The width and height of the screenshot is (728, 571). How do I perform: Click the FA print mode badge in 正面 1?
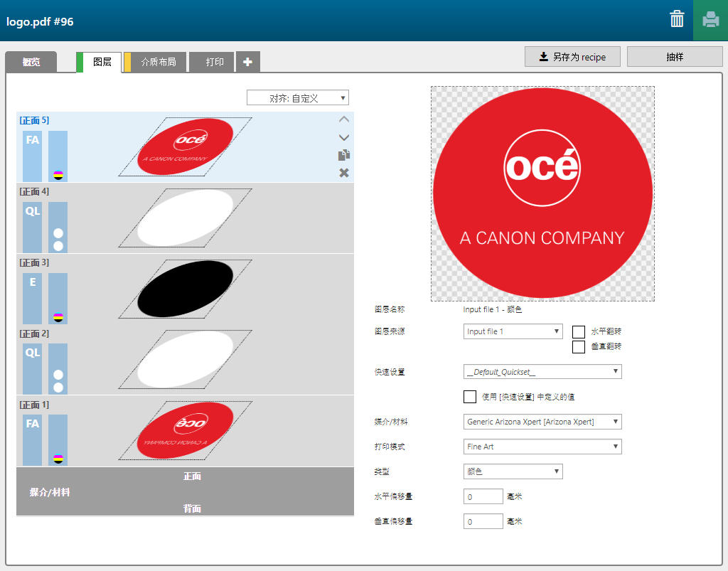33,439
